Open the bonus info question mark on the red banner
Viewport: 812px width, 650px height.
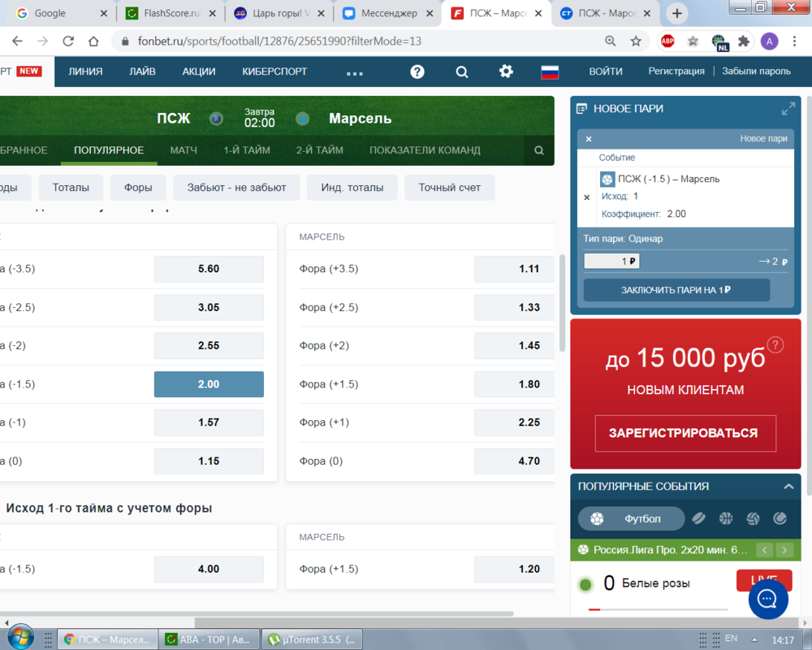click(775, 344)
